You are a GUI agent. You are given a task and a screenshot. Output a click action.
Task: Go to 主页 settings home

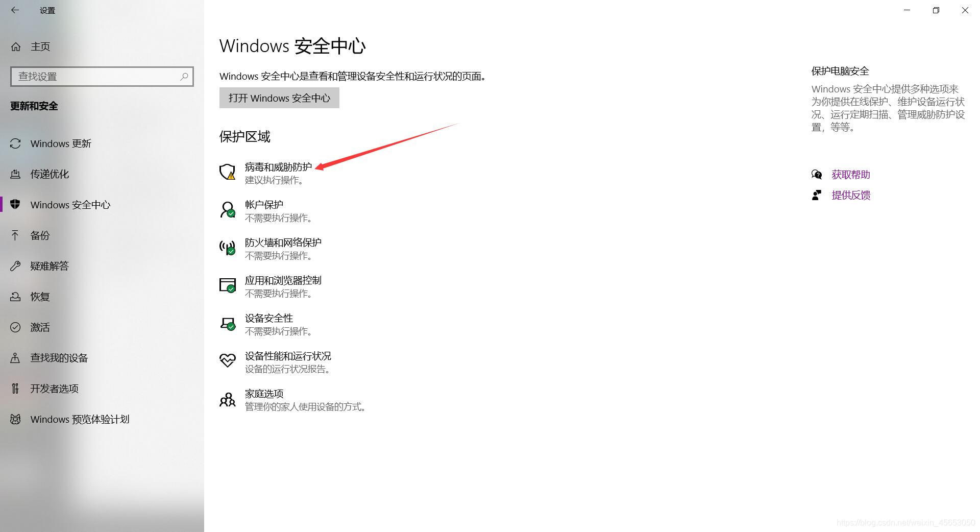point(102,46)
